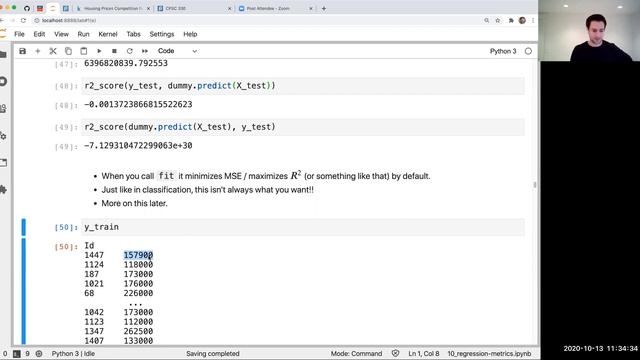Click the 'More on this later.' bullet
This screenshot has height=360, width=640.
pos(134,203)
